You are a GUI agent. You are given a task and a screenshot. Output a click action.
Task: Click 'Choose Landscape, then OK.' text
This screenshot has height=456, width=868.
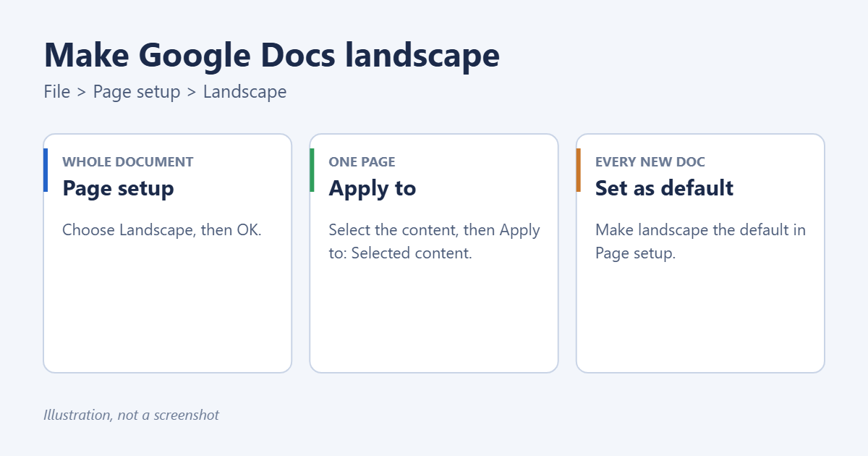tap(162, 230)
